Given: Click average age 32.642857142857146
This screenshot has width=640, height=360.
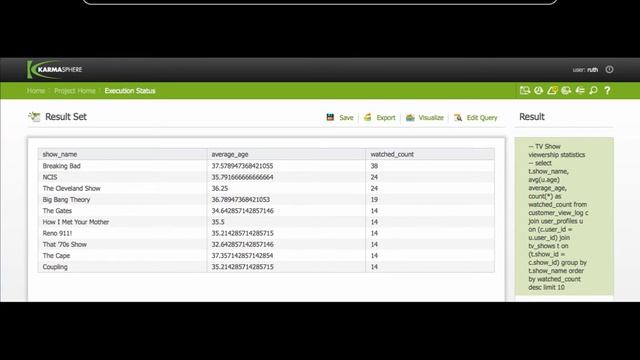Looking at the screenshot, I should (x=242, y=244).
